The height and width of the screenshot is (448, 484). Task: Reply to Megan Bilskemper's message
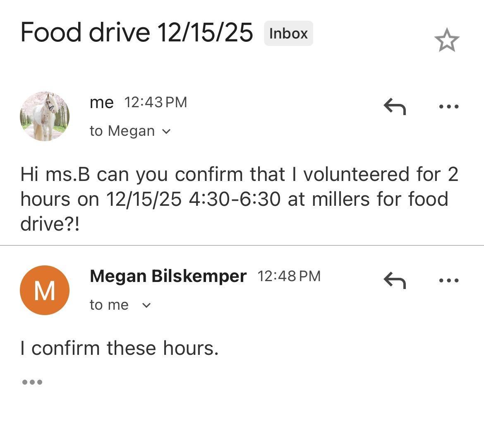pos(395,280)
